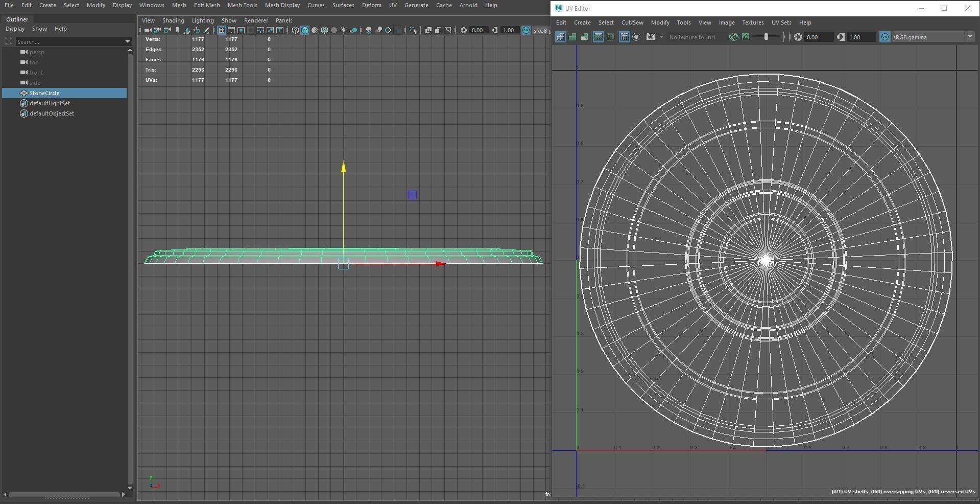The height and width of the screenshot is (504, 980).
Task: Click the Outliner horizontal scrollbar
Action: [x=64, y=494]
